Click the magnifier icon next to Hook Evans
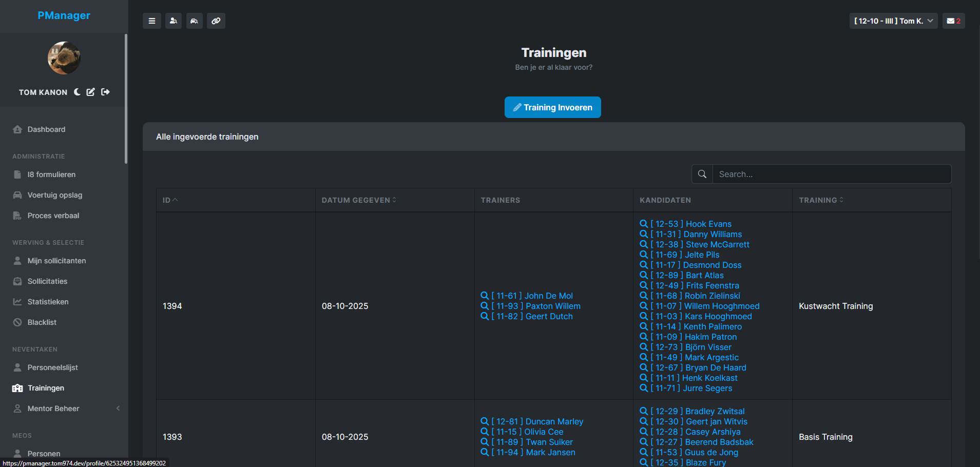 643,224
